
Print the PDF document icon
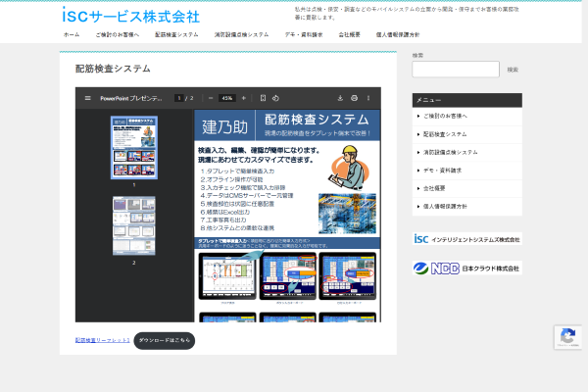pos(354,98)
